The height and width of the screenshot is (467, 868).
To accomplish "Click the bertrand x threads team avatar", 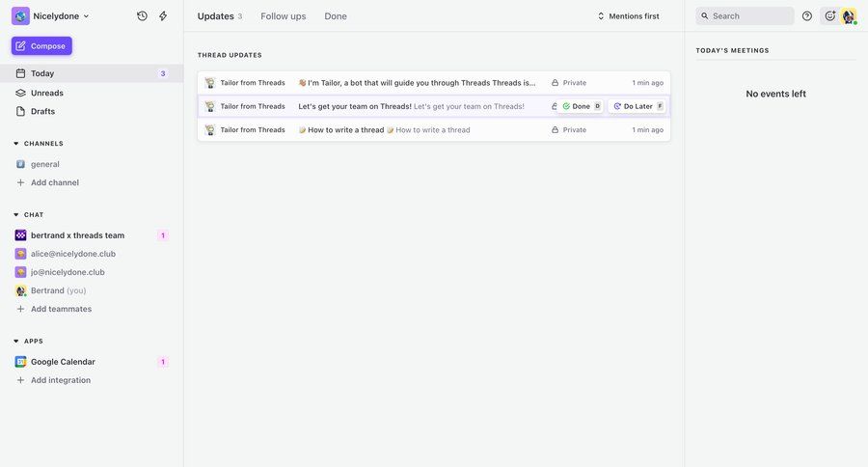I will 20,235.
